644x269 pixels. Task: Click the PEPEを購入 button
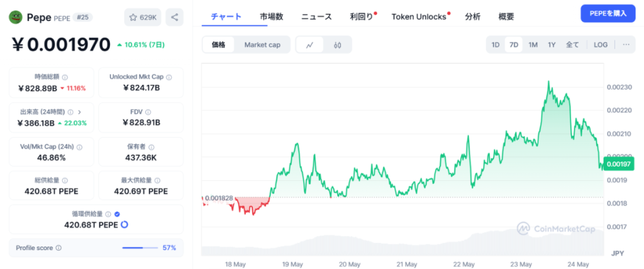point(608,14)
